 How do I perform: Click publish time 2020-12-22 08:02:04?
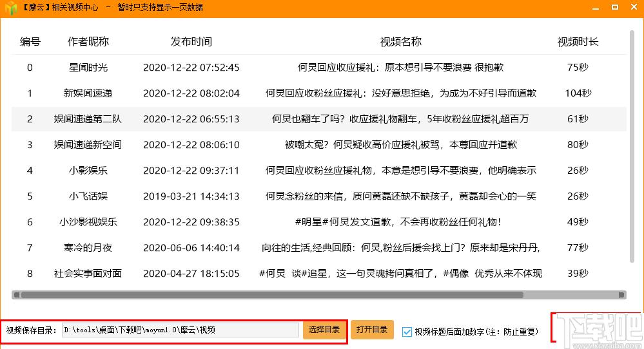191,93
